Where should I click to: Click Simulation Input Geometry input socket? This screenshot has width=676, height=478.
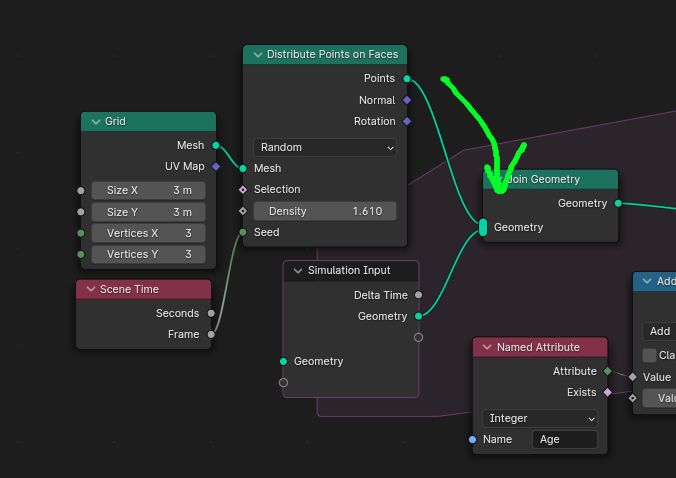click(283, 362)
